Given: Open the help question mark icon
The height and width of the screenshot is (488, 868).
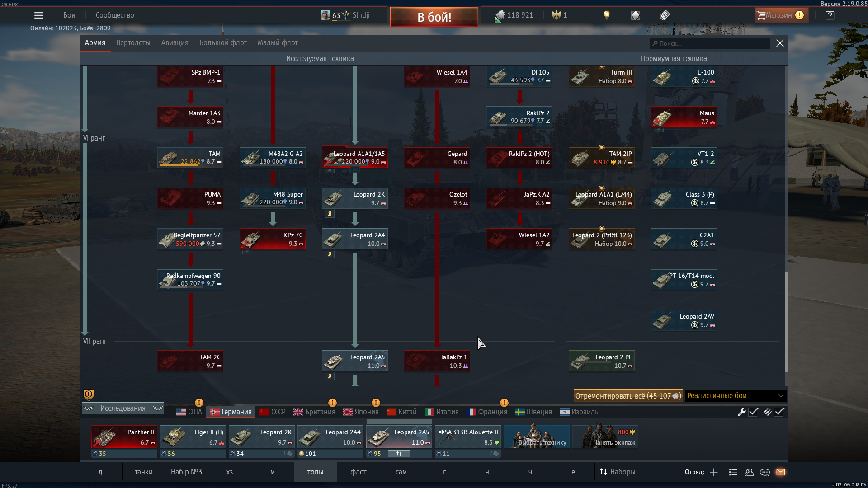Looking at the screenshot, I should pos(830,15).
